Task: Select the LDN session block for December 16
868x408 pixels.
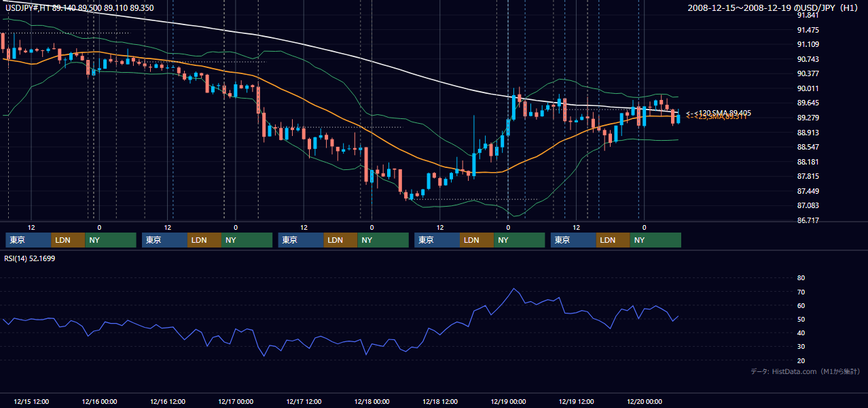Action: click(204, 240)
